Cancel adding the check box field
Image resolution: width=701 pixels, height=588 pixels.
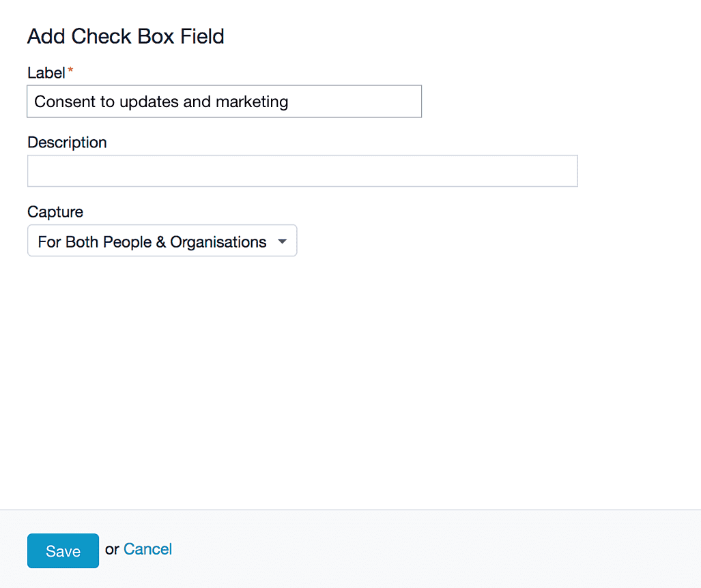point(147,549)
